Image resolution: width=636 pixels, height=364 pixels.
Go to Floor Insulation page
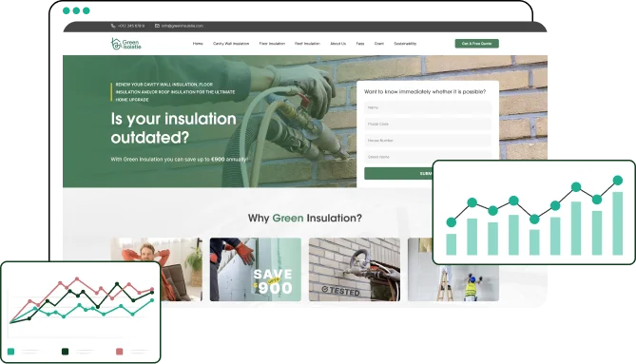272,44
